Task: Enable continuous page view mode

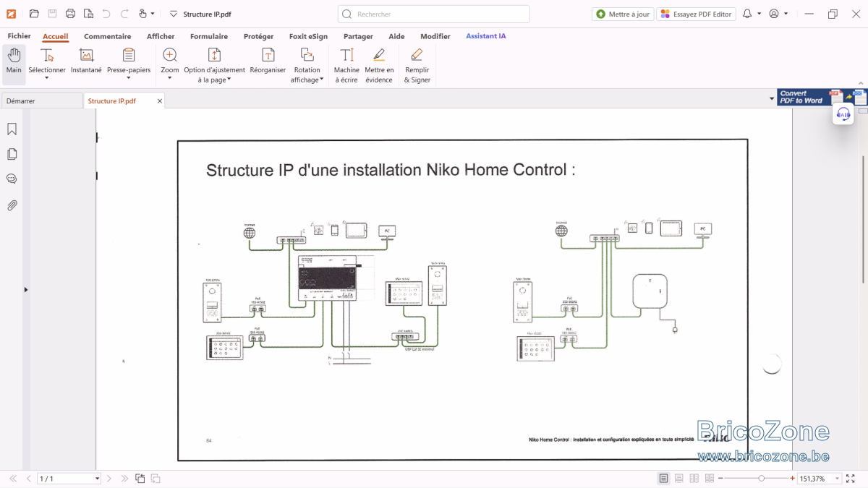Action: tap(679, 479)
